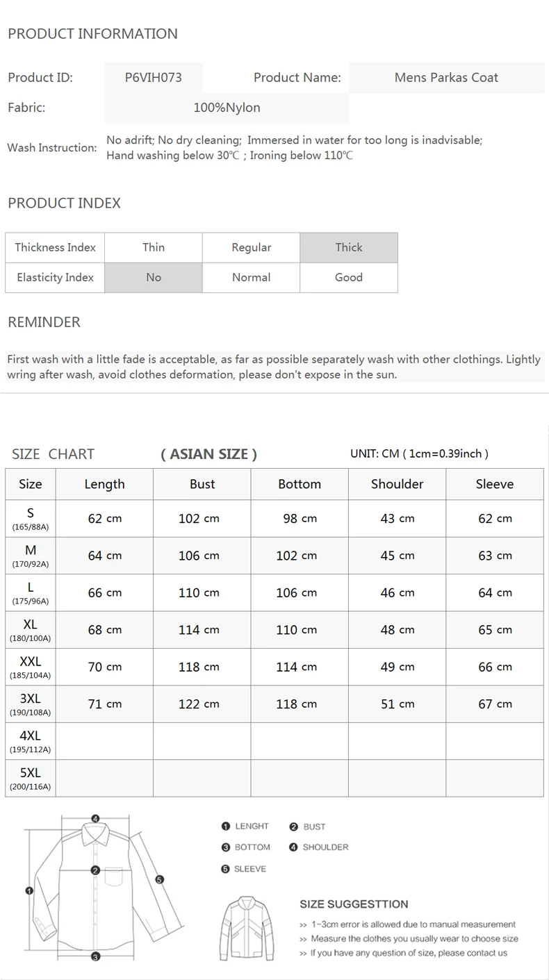Click the sleeve marker 5 on shirt diagram

(159, 879)
